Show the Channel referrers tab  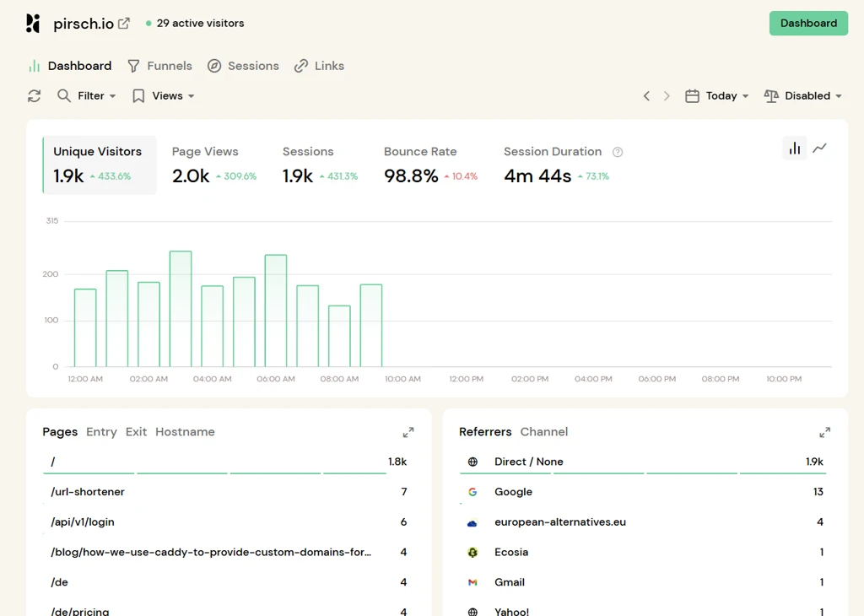[544, 432]
